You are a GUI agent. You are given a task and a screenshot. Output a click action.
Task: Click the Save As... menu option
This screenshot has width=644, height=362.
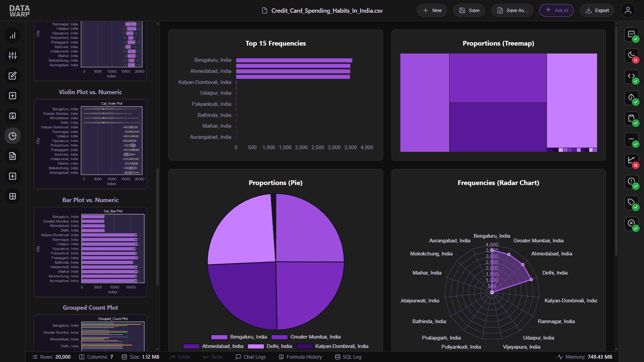[x=512, y=10]
